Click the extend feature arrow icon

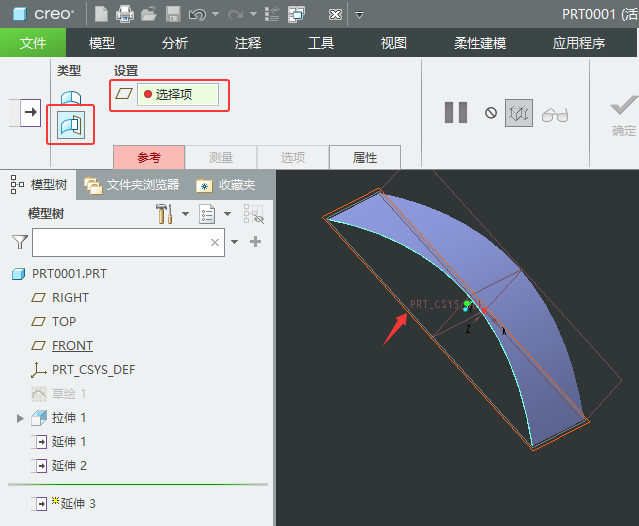click(x=31, y=112)
